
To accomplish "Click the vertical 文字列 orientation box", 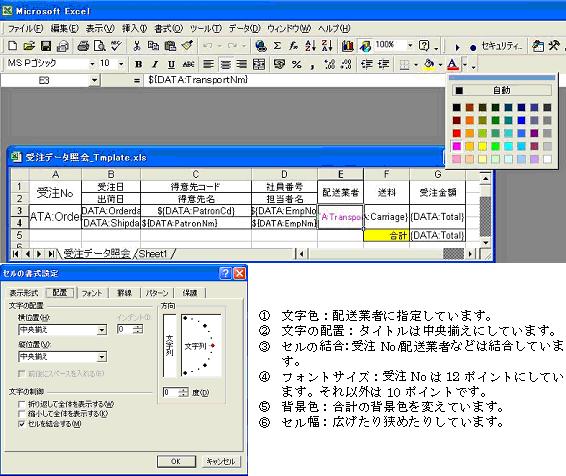I will point(170,346).
